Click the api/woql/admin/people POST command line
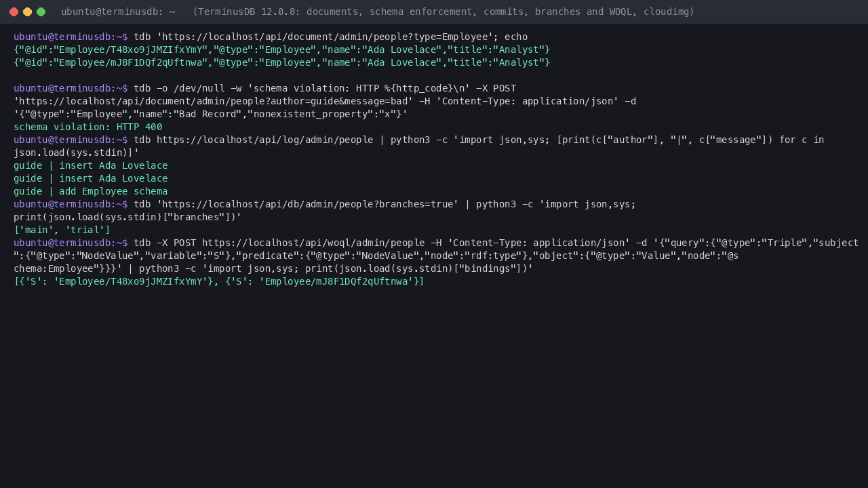The width and height of the screenshot is (868, 488). 436,243
